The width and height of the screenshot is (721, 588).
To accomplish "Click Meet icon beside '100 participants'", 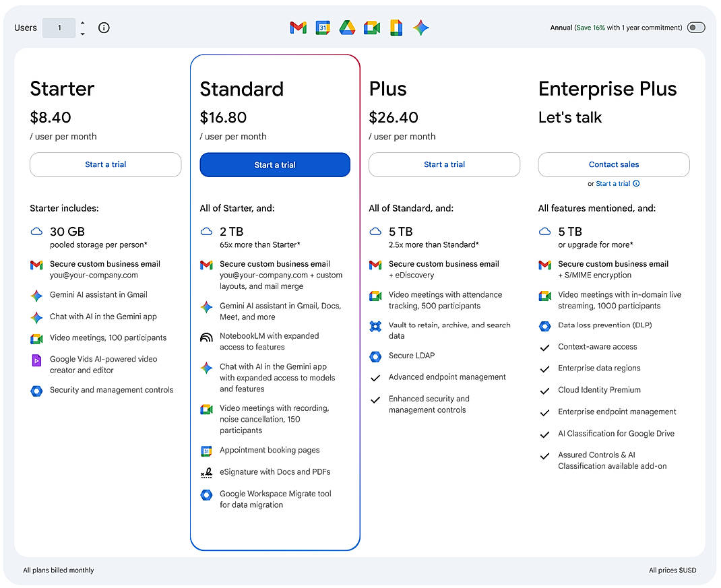I will [x=36, y=339].
